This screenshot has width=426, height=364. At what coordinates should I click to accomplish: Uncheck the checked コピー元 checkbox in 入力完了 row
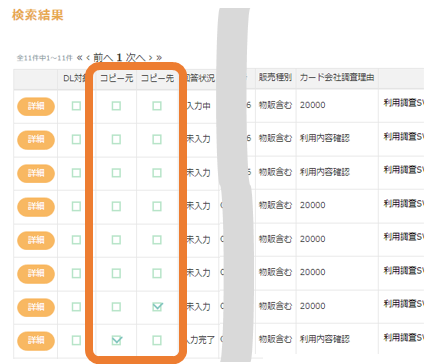coord(117,340)
